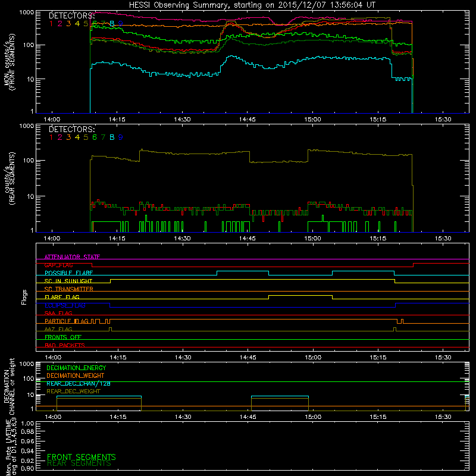Select detector 7 legend number in rear segments panel
Image resolution: width=476 pixels, height=476 pixels.
click(103, 137)
